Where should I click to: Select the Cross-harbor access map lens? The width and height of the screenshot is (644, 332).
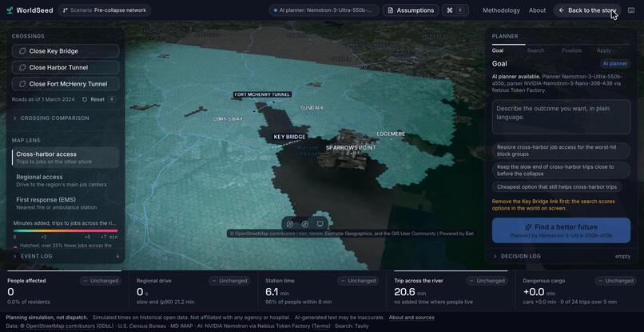point(66,158)
